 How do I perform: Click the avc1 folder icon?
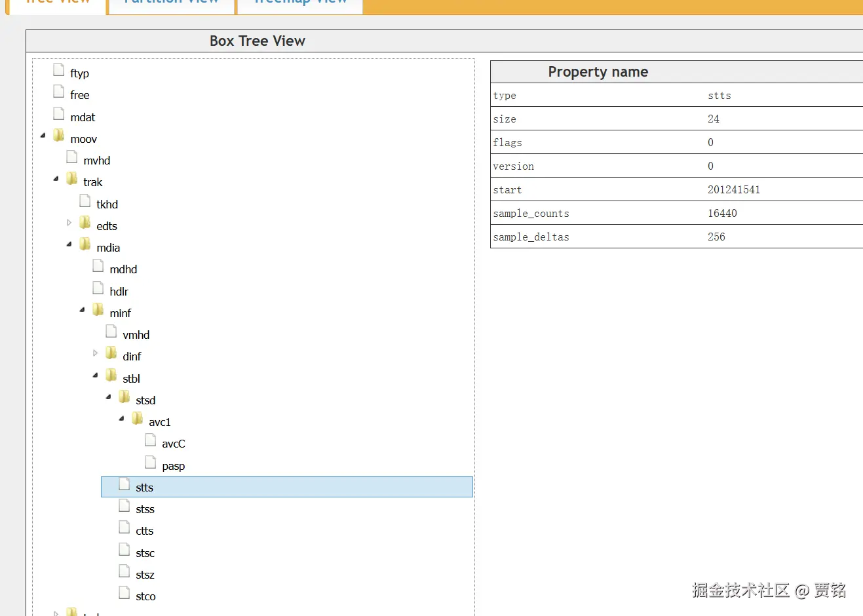pos(138,419)
